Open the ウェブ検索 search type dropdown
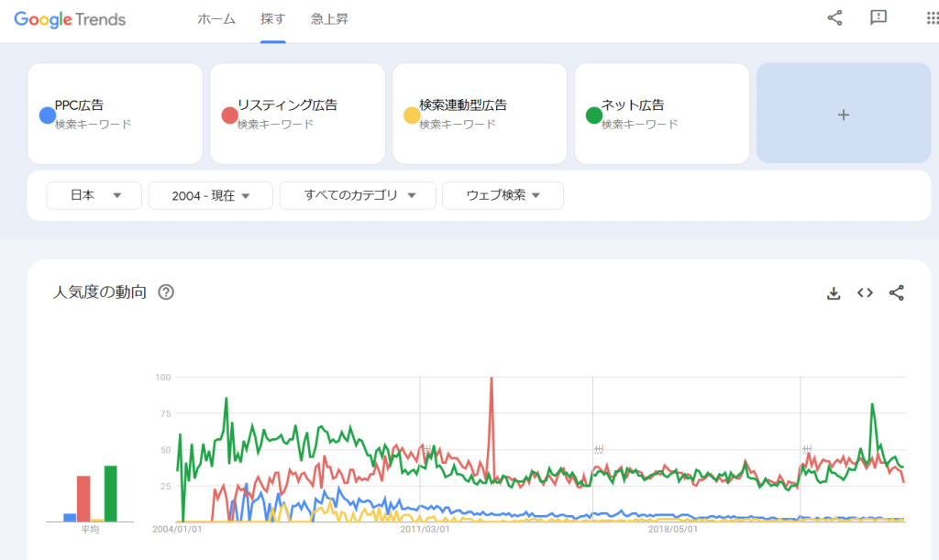The width and height of the screenshot is (939, 560). click(503, 195)
